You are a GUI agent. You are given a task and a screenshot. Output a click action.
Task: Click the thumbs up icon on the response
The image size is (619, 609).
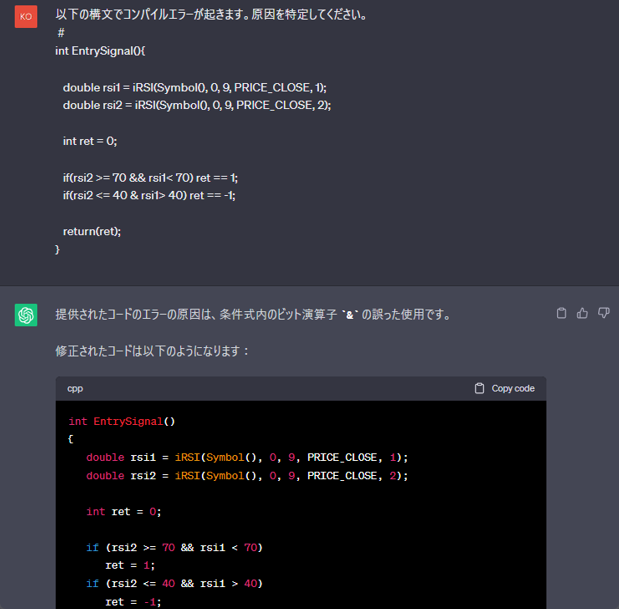click(582, 314)
